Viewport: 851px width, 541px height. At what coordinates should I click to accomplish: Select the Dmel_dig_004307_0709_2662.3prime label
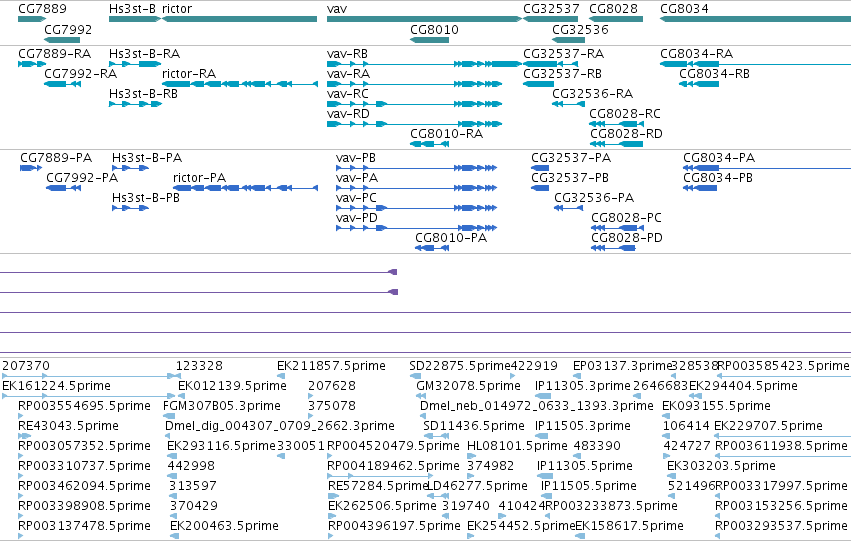(x=280, y=426)
